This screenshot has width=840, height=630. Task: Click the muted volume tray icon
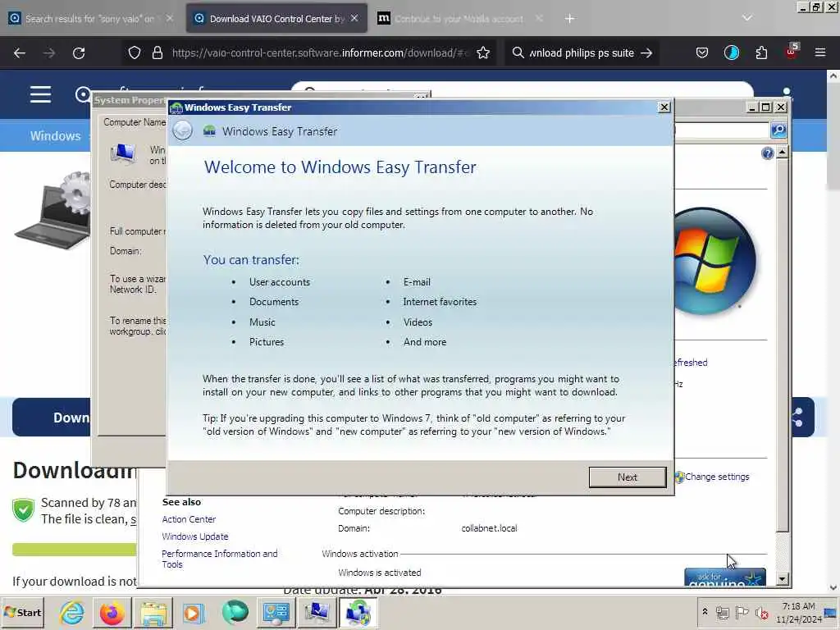tap(761, 612)
